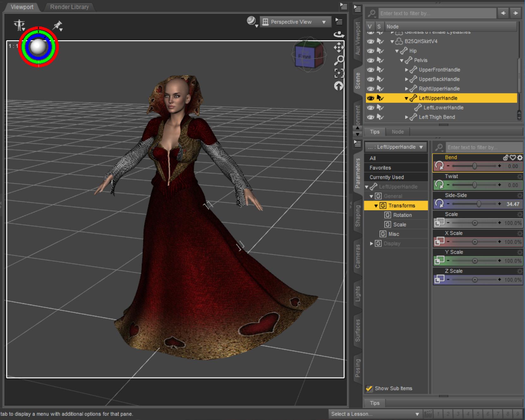Click the reset camera arrow icon
The image size is (525, 420).
point(339,86)
